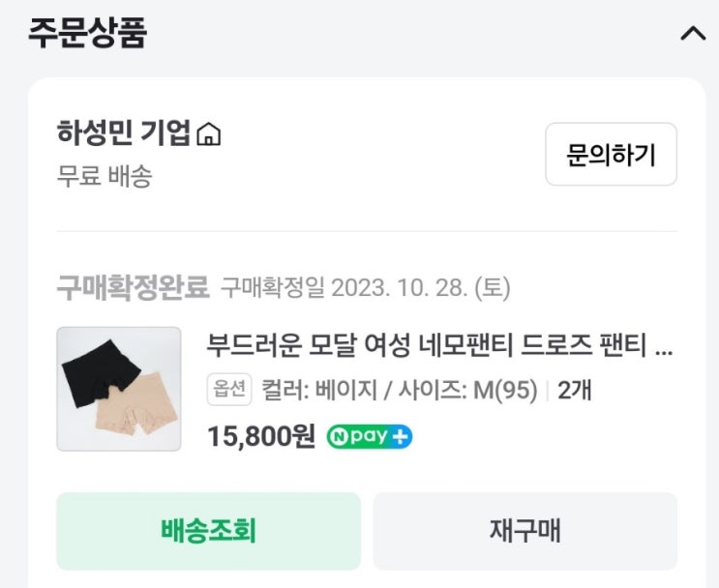Viewport: 719px width, 588px height.
Task: Click the 15,800원 price text
Action: pyautogui.click(x=261, y=436)
